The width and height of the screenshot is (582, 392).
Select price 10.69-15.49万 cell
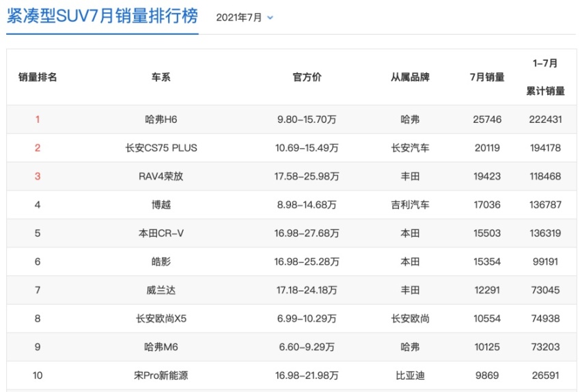[x=307, y=148]
